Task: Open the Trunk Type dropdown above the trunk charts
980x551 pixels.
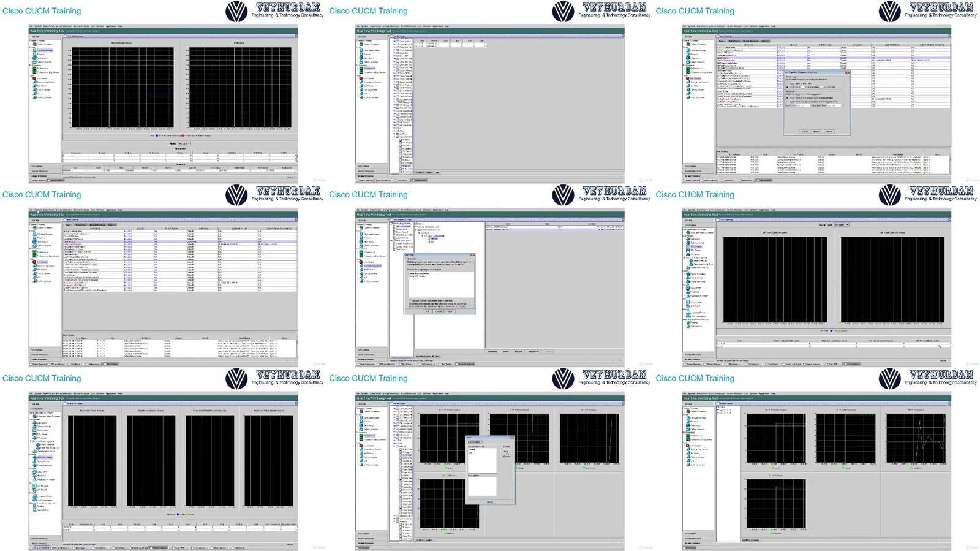Action: coord(842,224)
